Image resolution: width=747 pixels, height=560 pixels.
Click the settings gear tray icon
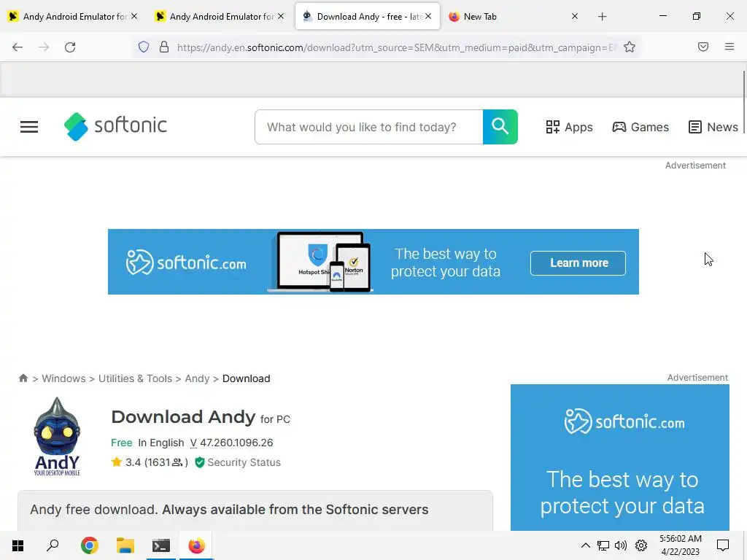pyautogui.click(x=641, y=545)
